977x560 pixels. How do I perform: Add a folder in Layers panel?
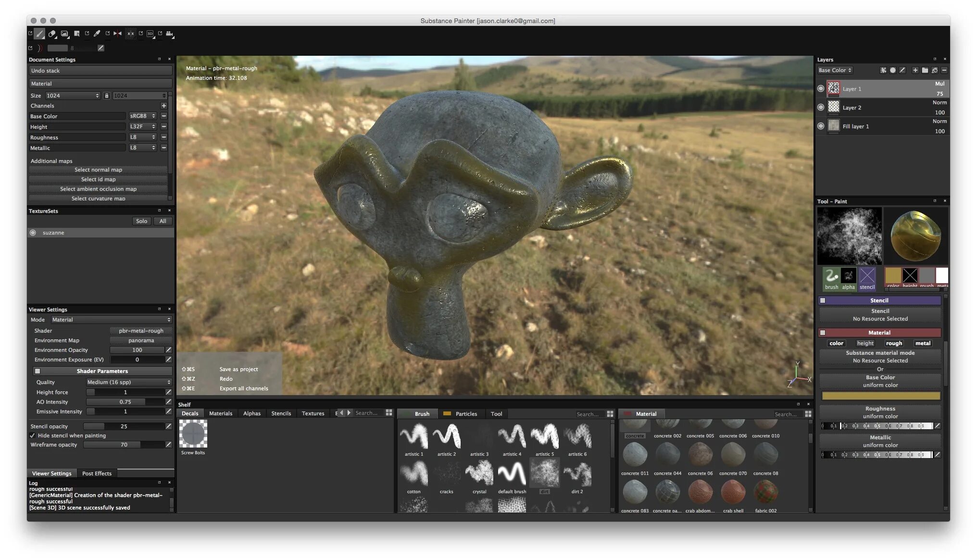tap(925, 70)
